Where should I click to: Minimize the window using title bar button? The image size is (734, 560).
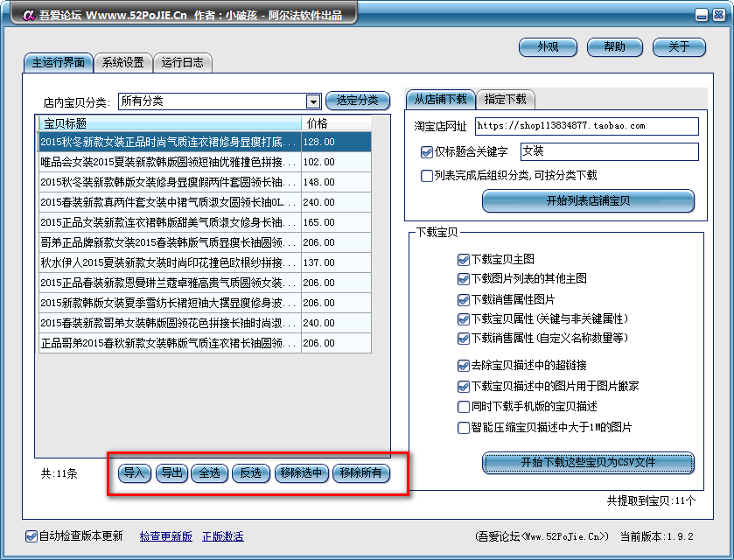click(702, 16)
